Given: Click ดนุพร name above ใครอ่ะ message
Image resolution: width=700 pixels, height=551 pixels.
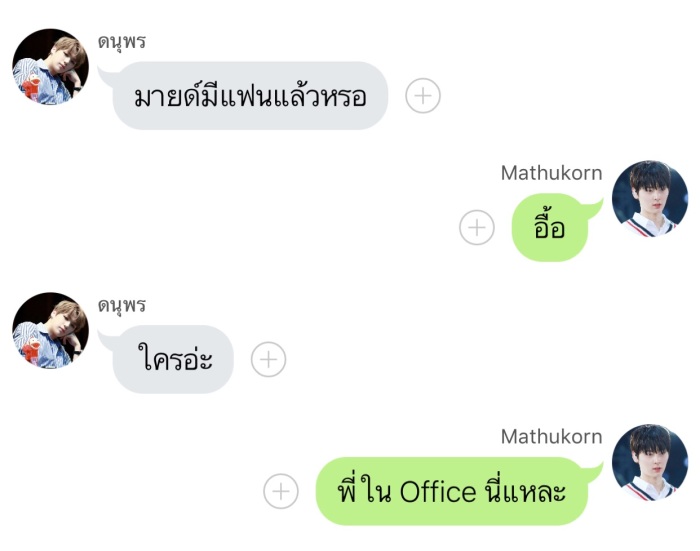Looking at the screenshot, I should pyautogui.click(x=122, y=306).
